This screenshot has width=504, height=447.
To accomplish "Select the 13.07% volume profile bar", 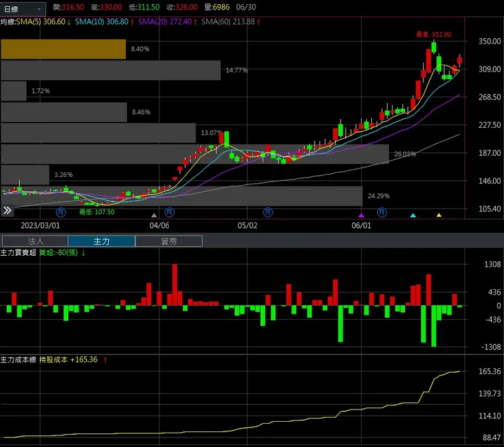I will tap(98, 133).
